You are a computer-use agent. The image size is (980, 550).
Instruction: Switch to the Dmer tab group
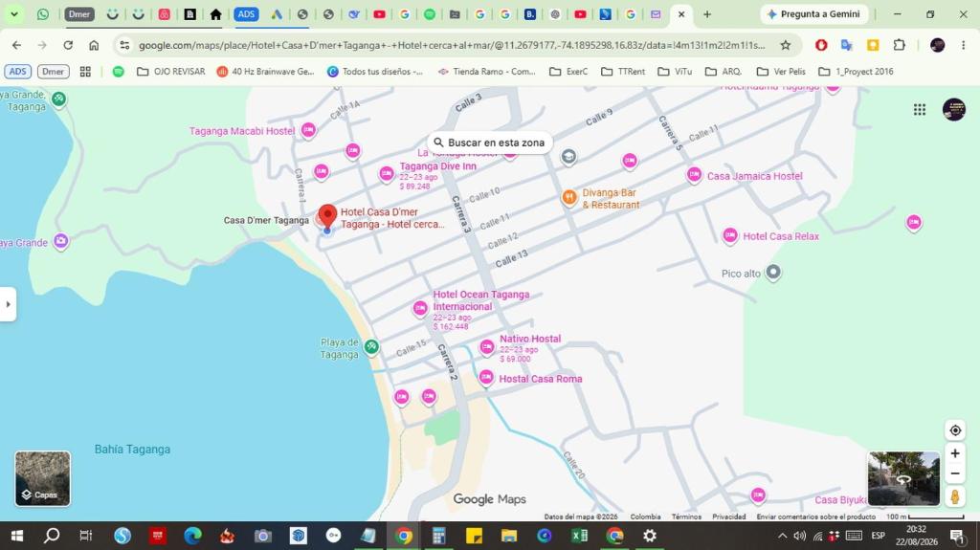[79, 13]
